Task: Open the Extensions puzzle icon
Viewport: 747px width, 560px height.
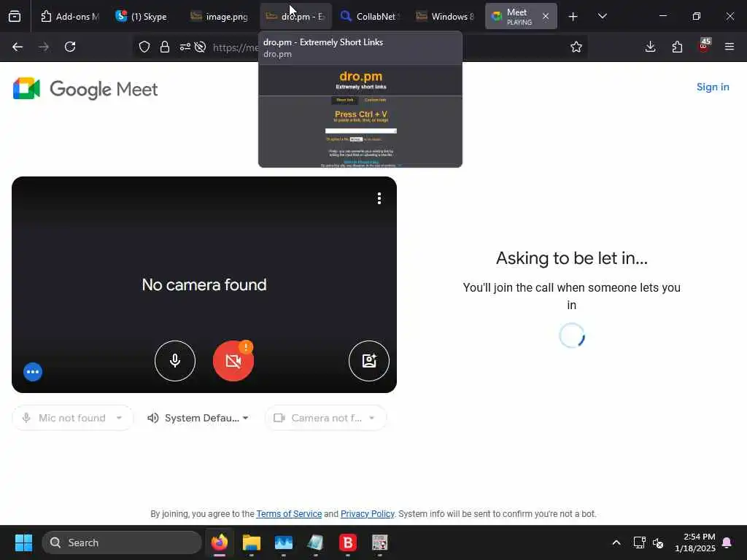Action: click(x=677, y=47)
